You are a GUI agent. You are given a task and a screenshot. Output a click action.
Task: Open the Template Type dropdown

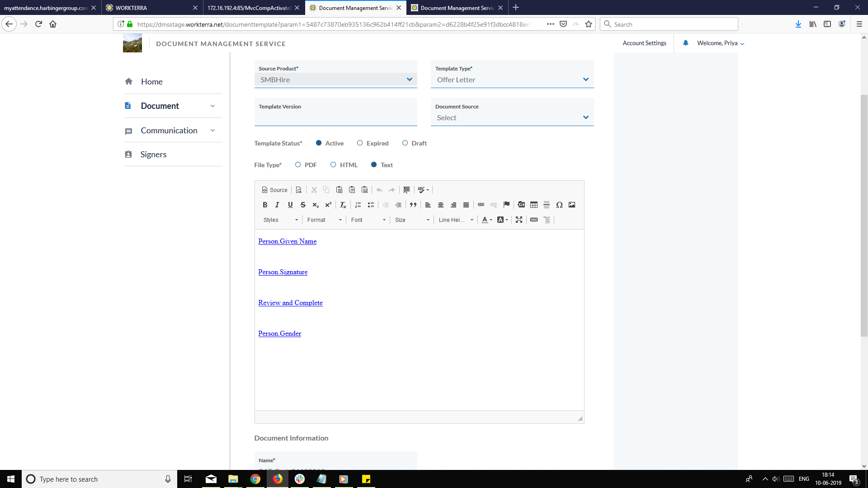coord(512,80)
